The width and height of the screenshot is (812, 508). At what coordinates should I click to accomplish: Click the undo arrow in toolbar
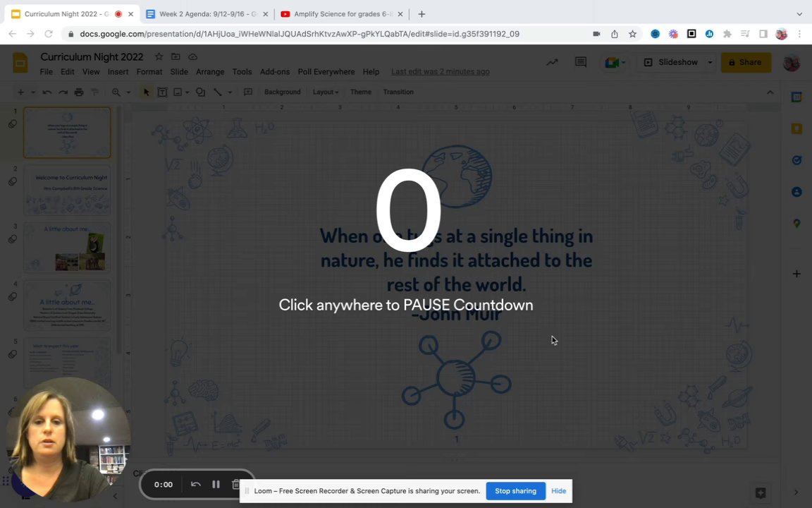47,92
